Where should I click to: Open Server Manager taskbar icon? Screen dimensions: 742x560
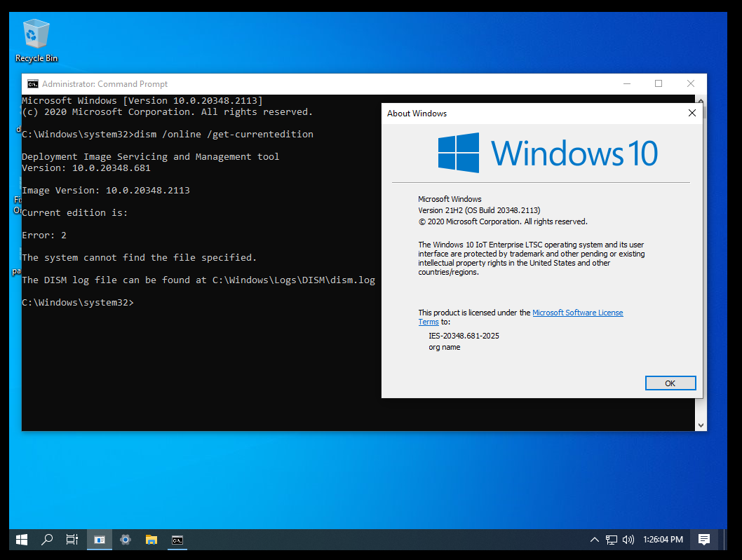tap(100, 540)
